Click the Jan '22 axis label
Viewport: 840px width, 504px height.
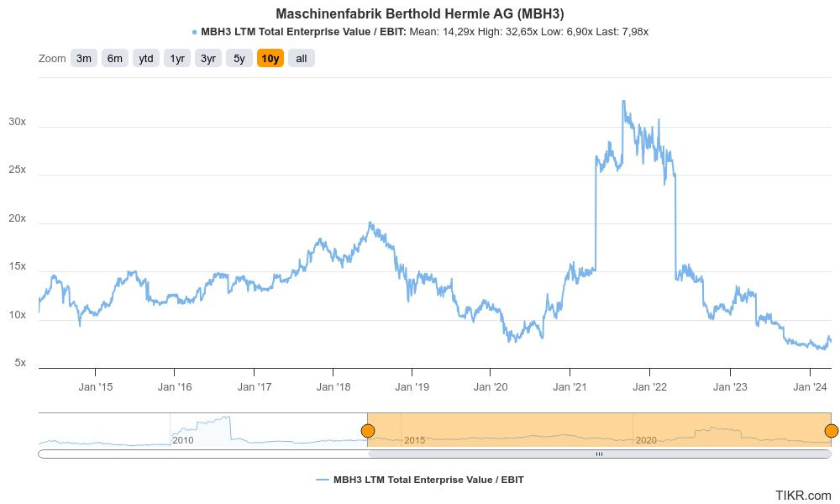(x=649, y=386)
